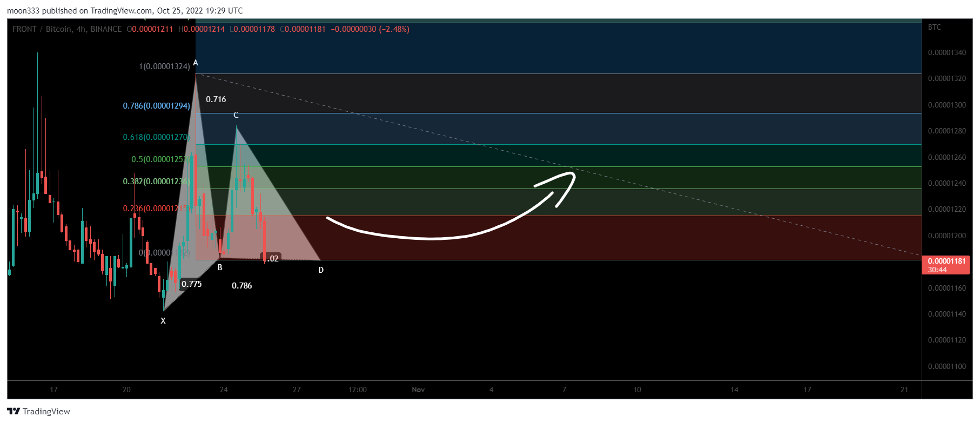Click the 4 date label on time axis
Image resolution: width=980 pixels, height=423 pixels.
[x=491, y=390]
